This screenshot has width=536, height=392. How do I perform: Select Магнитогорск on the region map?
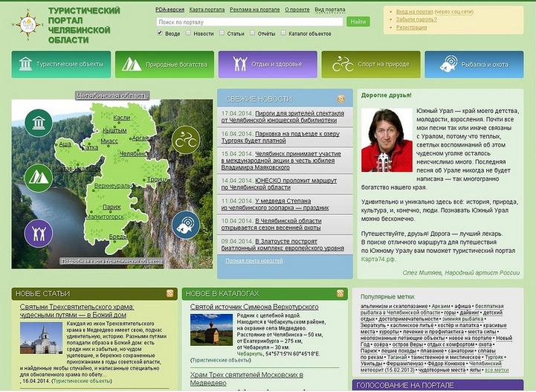[x=106, y=216]
